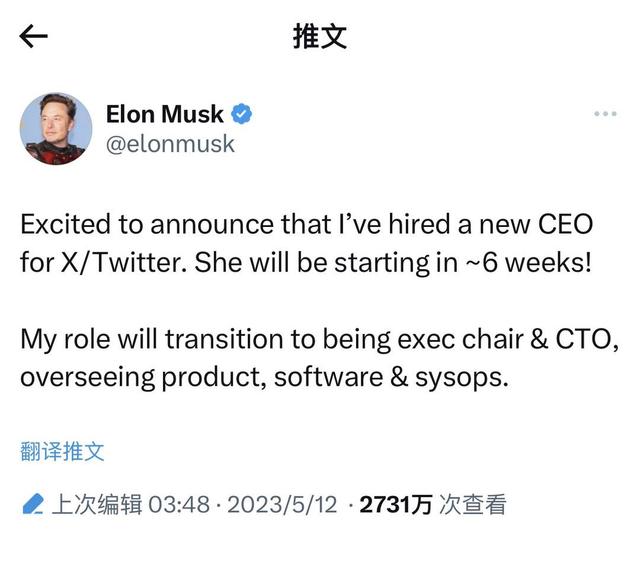Click the edit pencil icon
This screenshot has width=640, height=566.
(33, 504)
